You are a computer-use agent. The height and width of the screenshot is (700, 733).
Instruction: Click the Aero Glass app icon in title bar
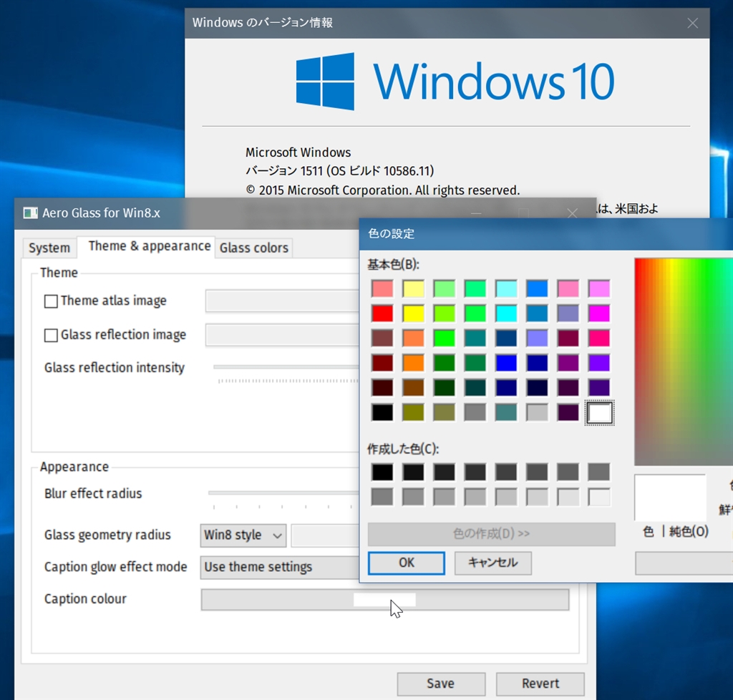click(x=30, y=213)
